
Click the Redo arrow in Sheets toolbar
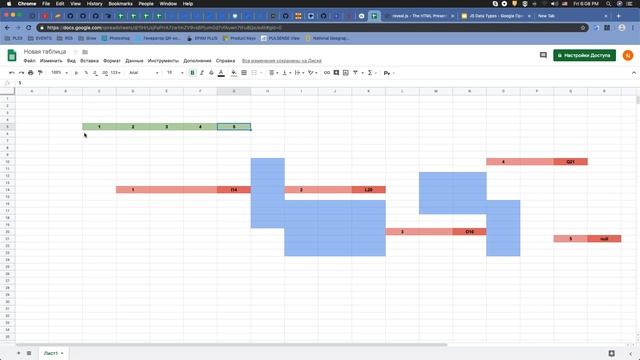(x=21, y=73)
